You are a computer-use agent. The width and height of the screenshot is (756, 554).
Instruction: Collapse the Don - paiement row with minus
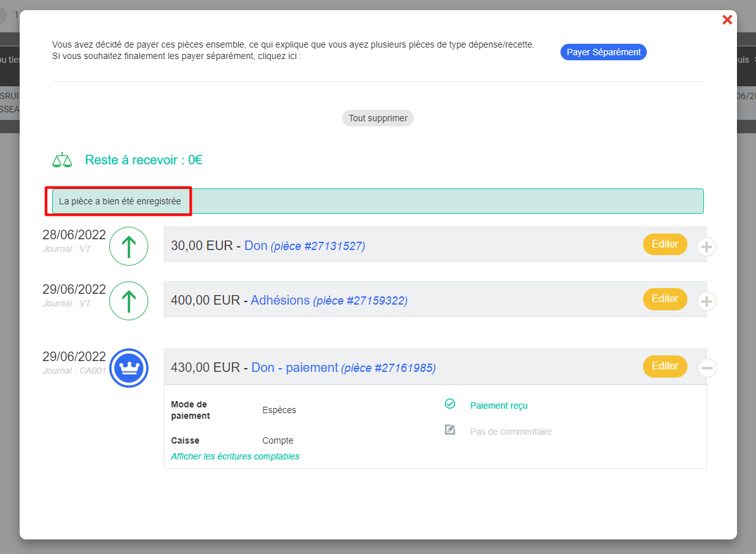(707, 368)
